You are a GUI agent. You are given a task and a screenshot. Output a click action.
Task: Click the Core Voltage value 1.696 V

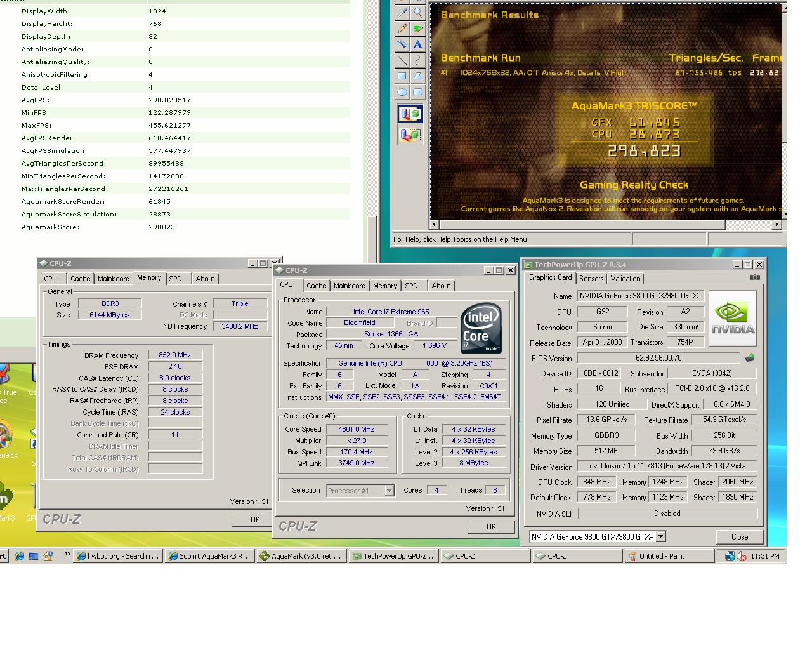point(435,345)
